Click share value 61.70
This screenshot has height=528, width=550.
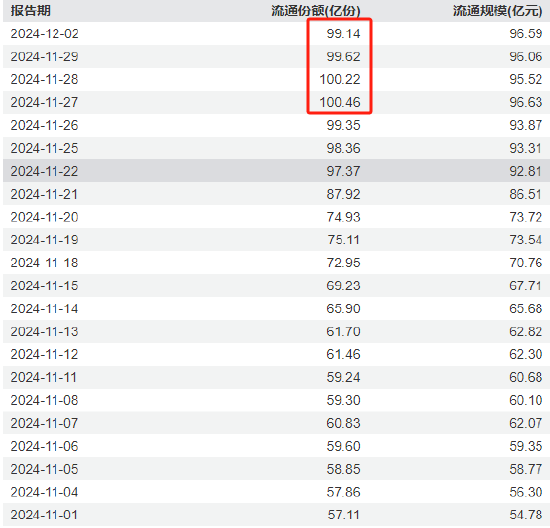point(343,332)
